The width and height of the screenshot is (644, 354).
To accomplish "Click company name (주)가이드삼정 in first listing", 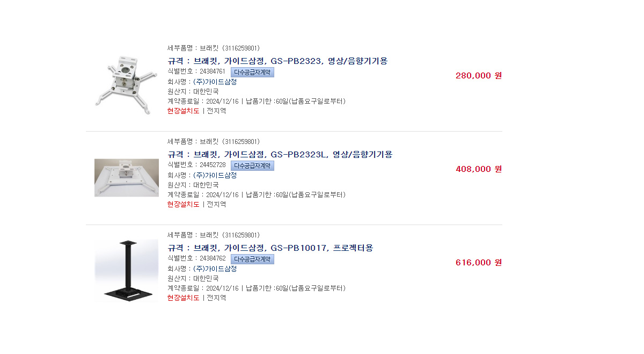I will (215, 82).
